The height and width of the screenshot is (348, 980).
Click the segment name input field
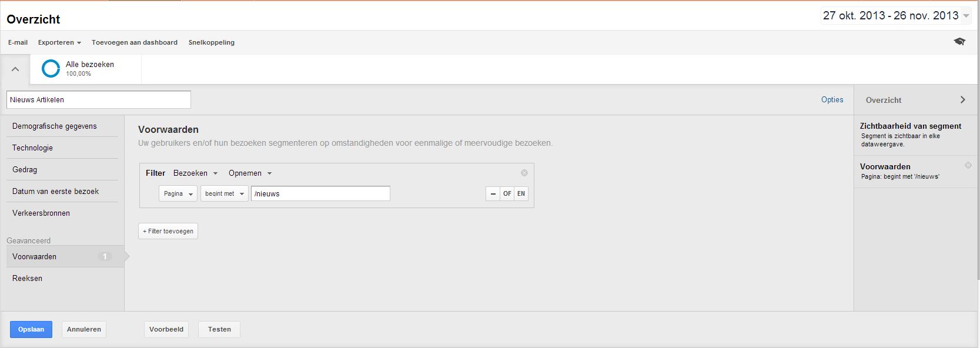click(98, 100)
